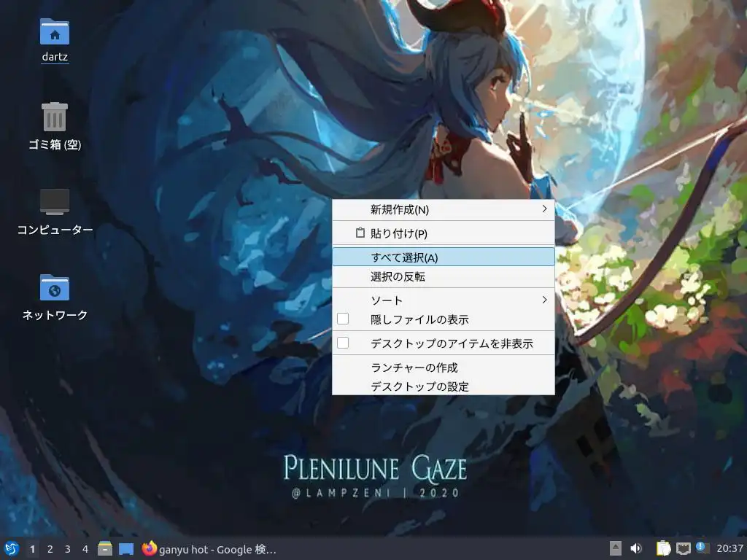Open the dartz home folder icon
747x560 pixels.
[54, 32]
